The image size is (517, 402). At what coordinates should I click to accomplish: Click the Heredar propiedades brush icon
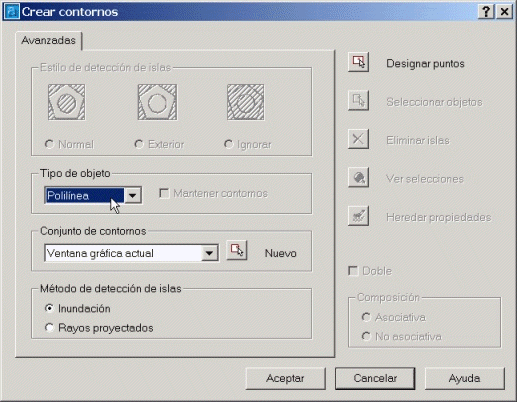[358, 216]
